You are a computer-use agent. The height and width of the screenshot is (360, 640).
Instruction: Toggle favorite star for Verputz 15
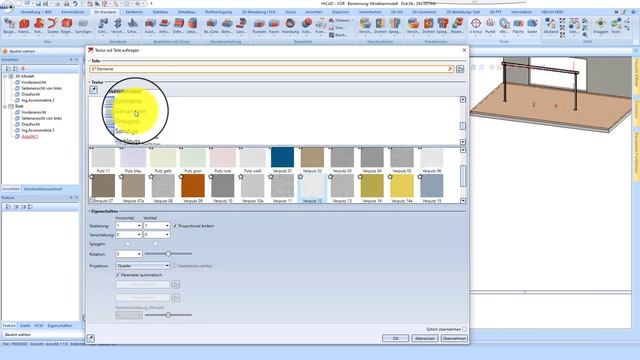[x=420, y=177]
